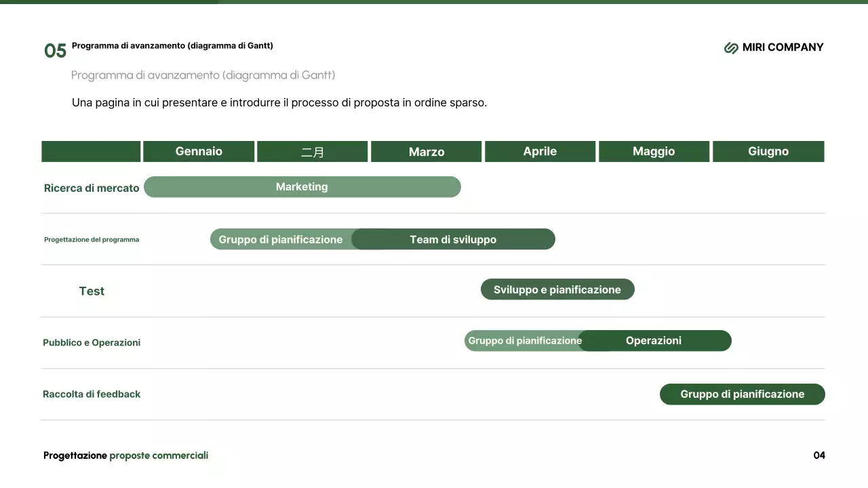Click the MIRI COMPANY logo icon
This screenshot has height=488, width=868.
click(x=731, y=47)
